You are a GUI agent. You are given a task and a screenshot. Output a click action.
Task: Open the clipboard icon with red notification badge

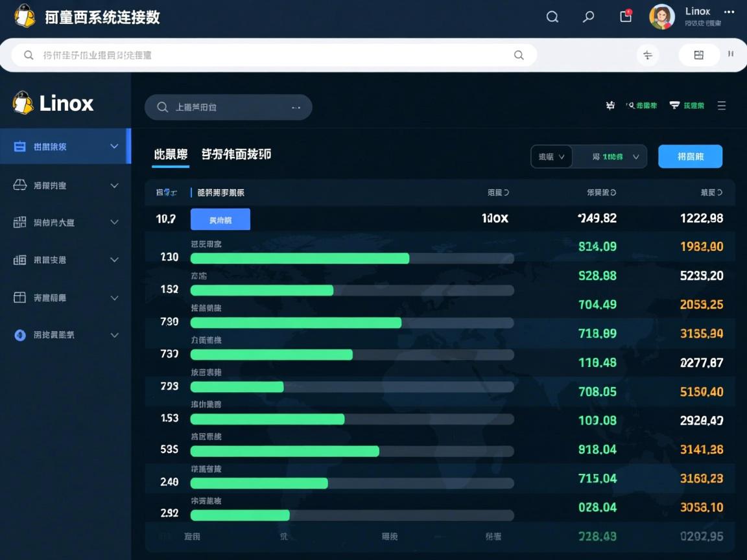pos(625,16)
